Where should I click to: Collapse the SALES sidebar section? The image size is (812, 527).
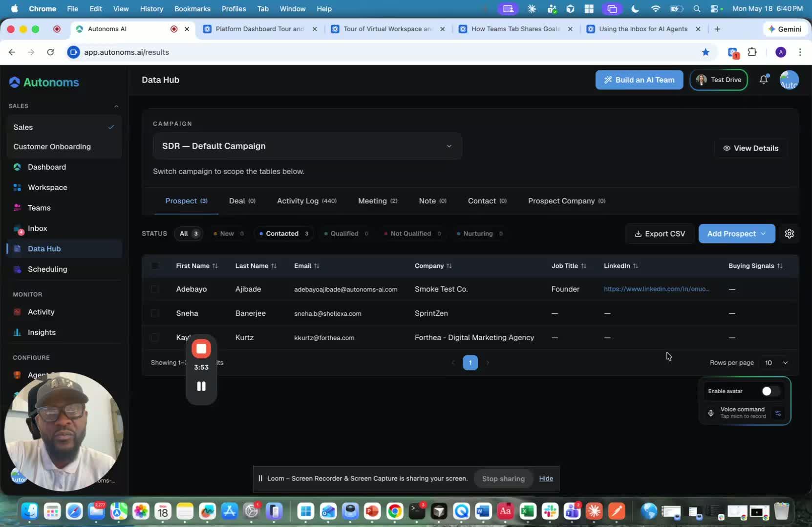(116, 106)
